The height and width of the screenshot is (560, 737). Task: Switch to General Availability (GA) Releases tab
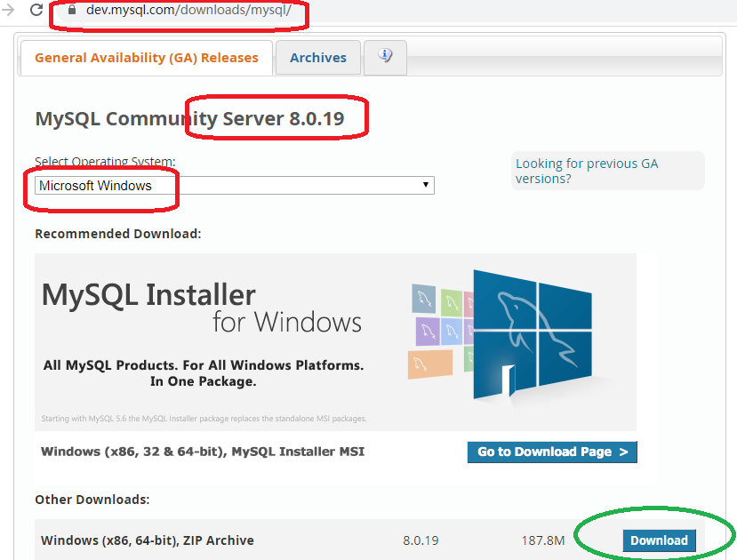[x=147, y=58]
